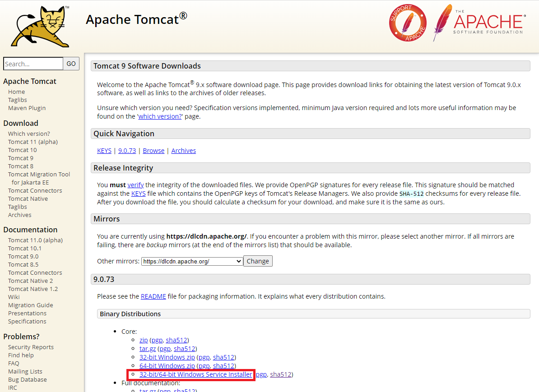This screenshot has height=392, width=539.
Task: Follow the verify link in Release Integrity
Action: coord(135,185)
